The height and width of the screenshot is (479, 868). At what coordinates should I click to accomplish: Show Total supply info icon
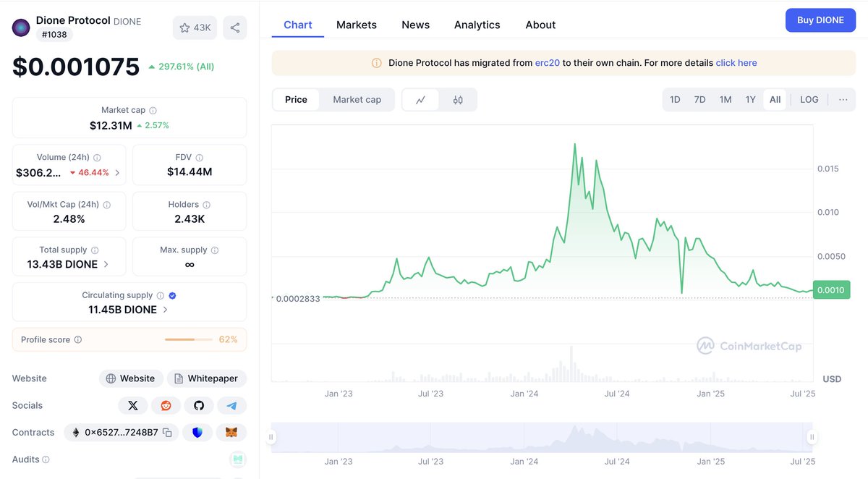(x=95, y=250)
